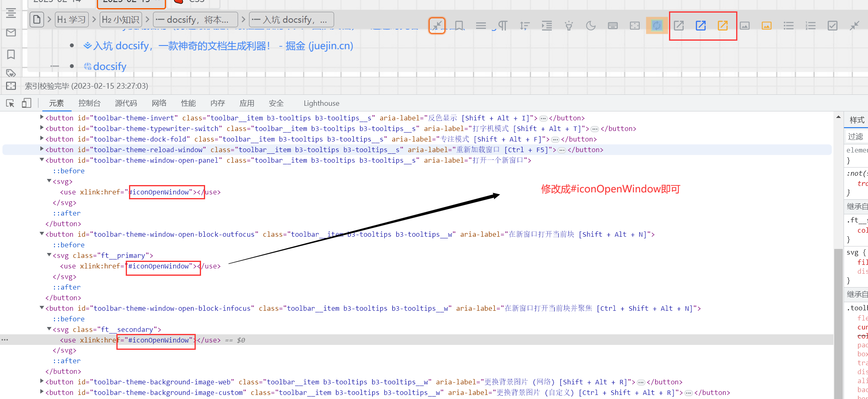Toggle device toolbar emulation in DevTools
This screenshot has width=868, height=399.
pos(26,103)
